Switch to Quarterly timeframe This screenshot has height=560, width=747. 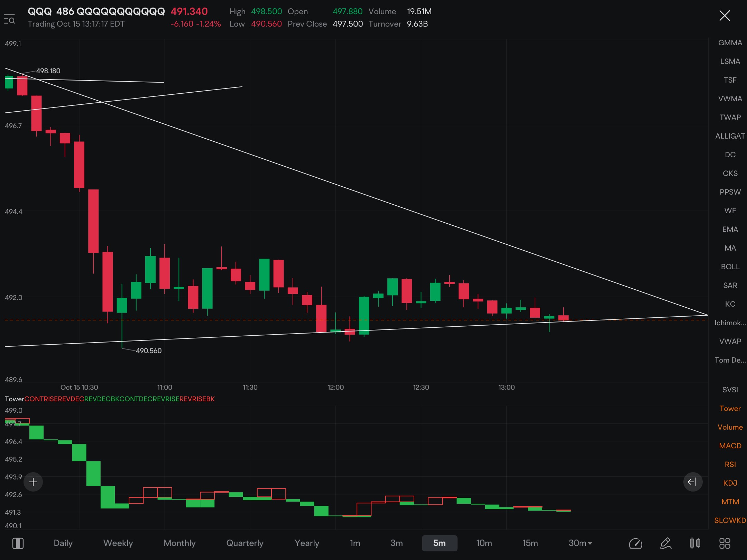(x=245, y=543)
